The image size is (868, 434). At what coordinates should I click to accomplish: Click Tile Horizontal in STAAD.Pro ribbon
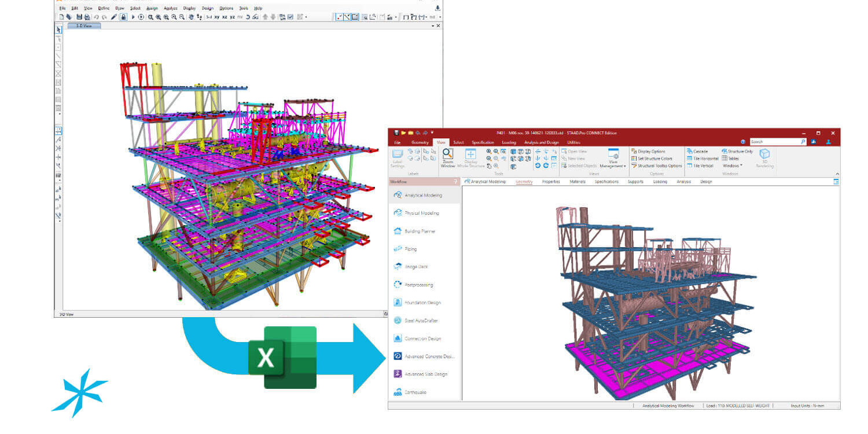tap(703, 159)
